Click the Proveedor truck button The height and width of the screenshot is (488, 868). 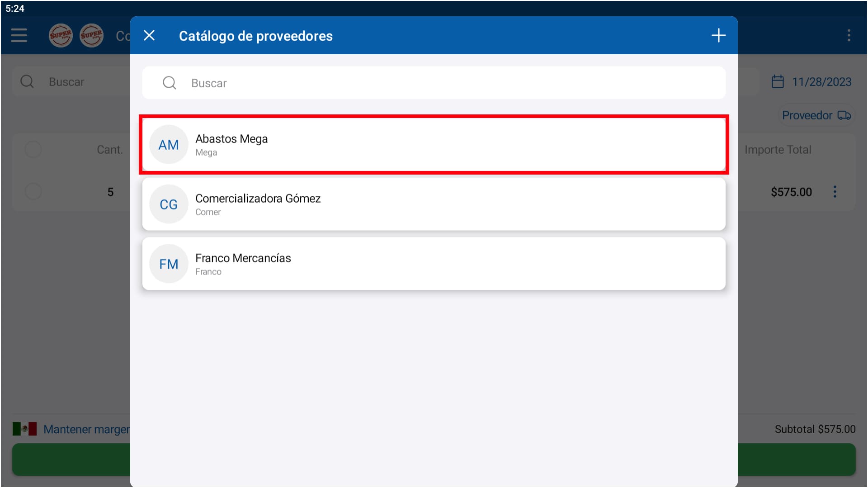click(x=816, y=115)
